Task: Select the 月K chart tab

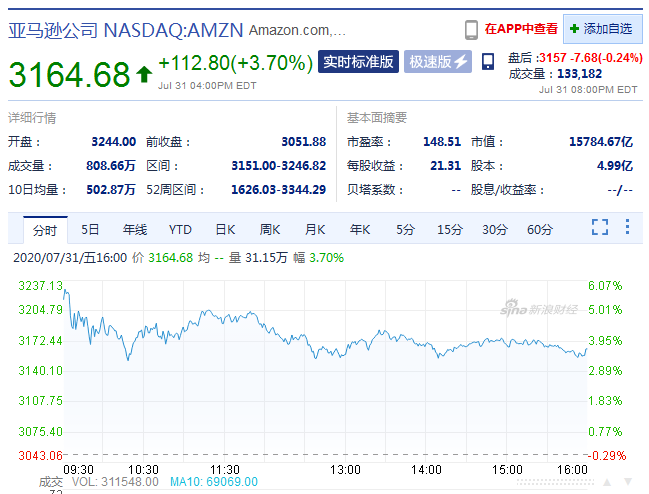Action: [x=315, y=230]
